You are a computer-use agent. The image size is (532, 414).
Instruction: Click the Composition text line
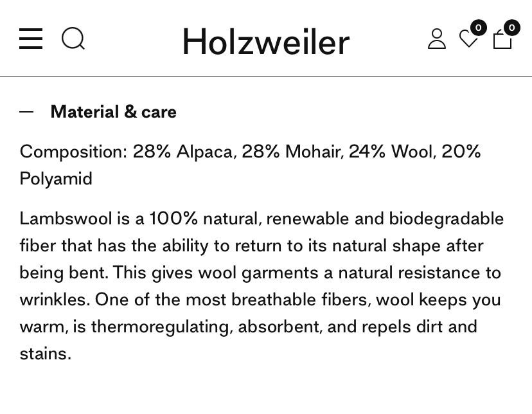point(250,165)
